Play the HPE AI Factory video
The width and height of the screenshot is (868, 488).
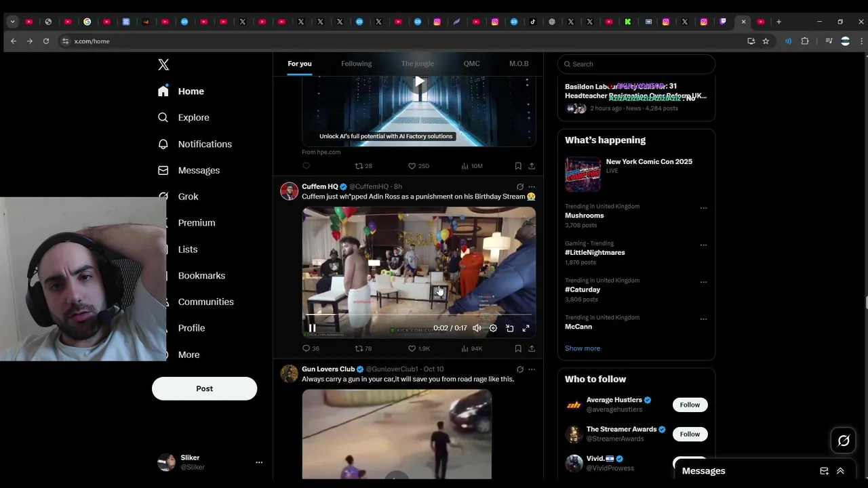point(420,81)
